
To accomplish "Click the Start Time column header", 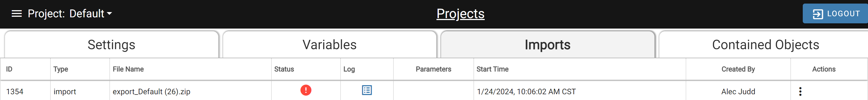I will click(492, 69).
